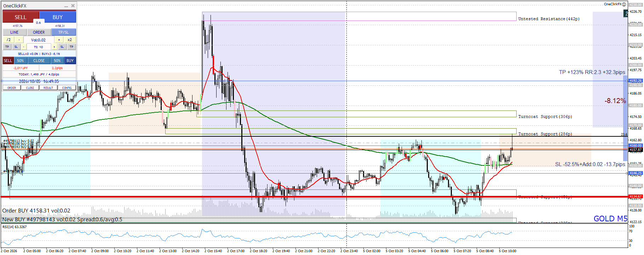
Task: Select the red line price label 4134.67
Action: coord(636,197)
